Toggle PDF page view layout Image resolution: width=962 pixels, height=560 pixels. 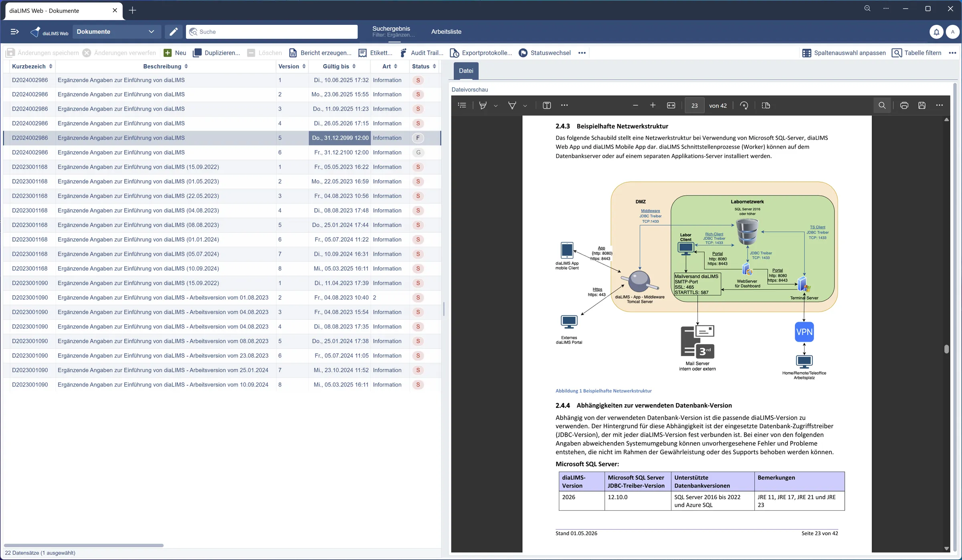click(766, 105)
